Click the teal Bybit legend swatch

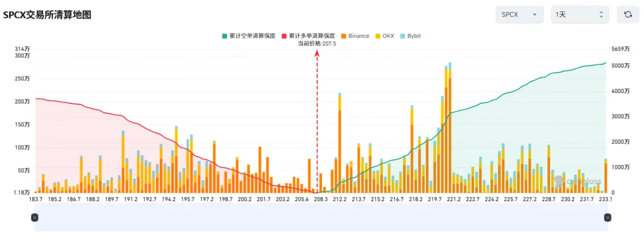[x=403, y=36]
